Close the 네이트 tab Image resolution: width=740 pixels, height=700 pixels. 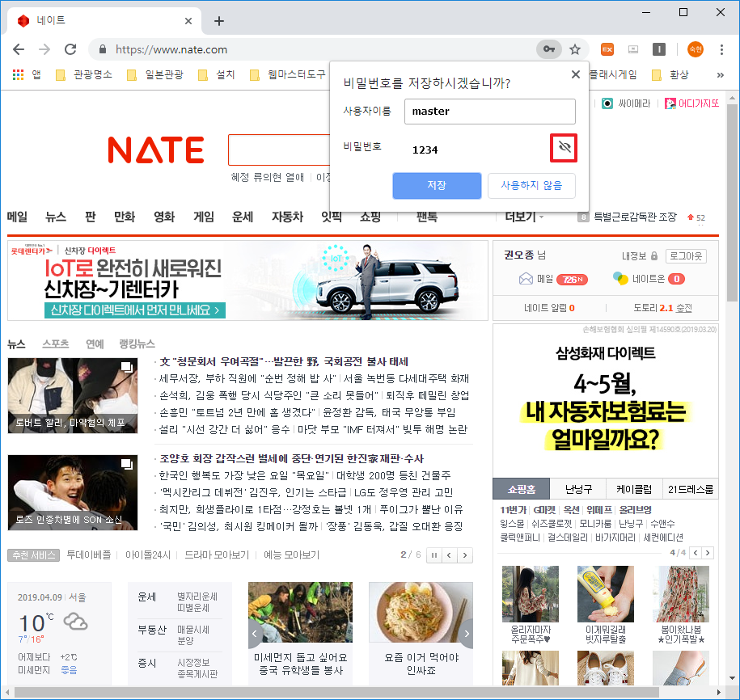(x=188, y=21)
